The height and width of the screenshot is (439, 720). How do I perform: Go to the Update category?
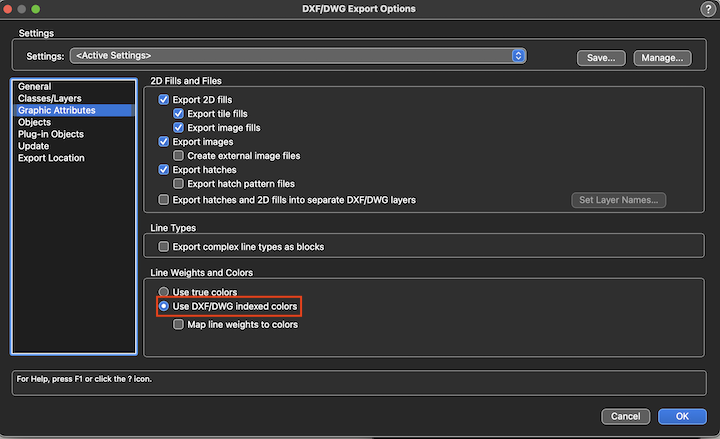click(34, 147)
